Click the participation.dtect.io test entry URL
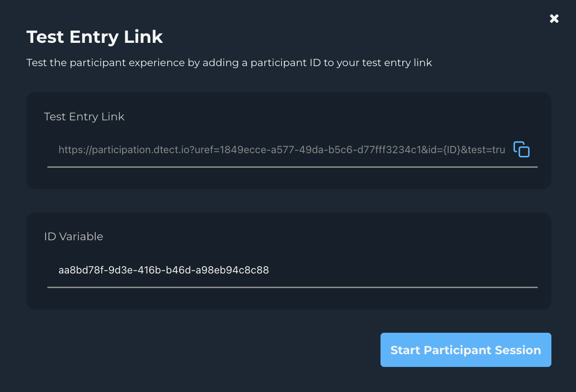 click(x=281, y=150)
